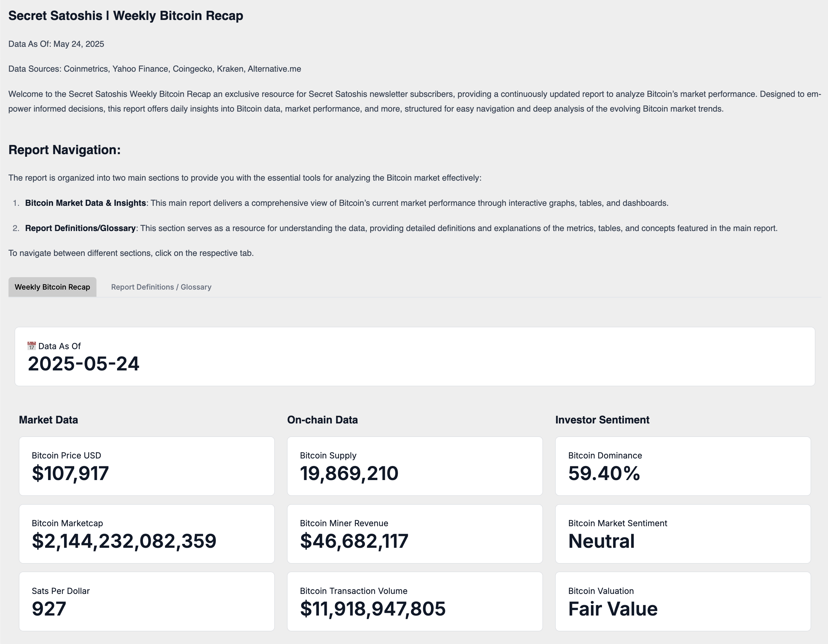Click the Secret Satoshis Weekly Bitcoin Recap title

[x=126, y=16]
